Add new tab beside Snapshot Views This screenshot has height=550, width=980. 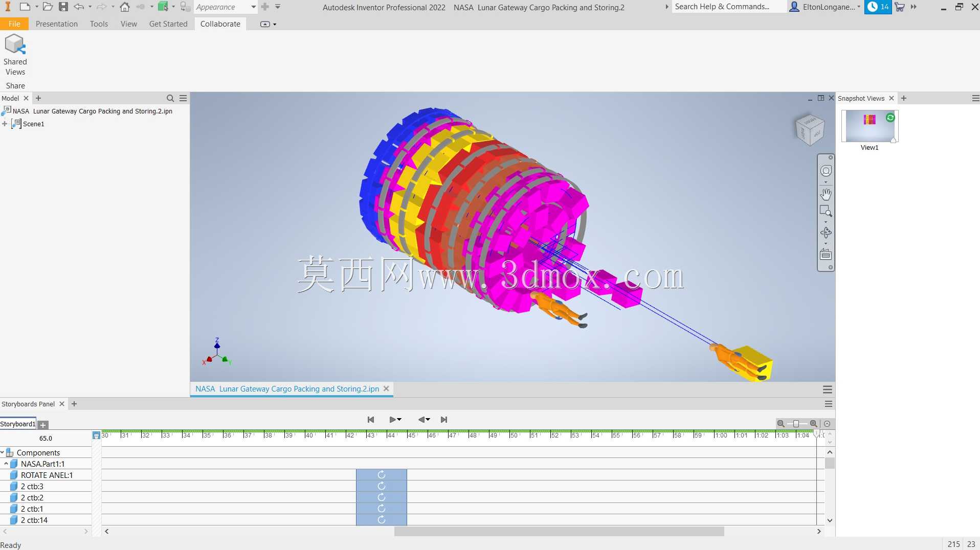point(904,98)
